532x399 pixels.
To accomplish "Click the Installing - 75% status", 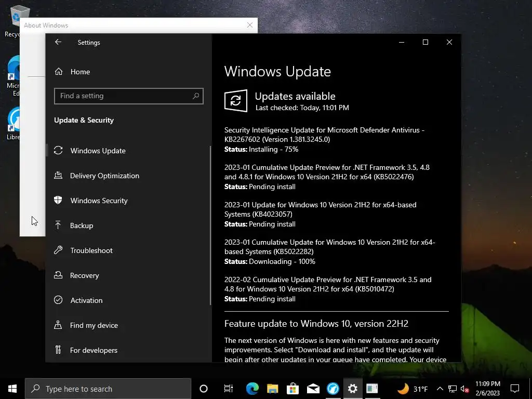I will (273, 149).
